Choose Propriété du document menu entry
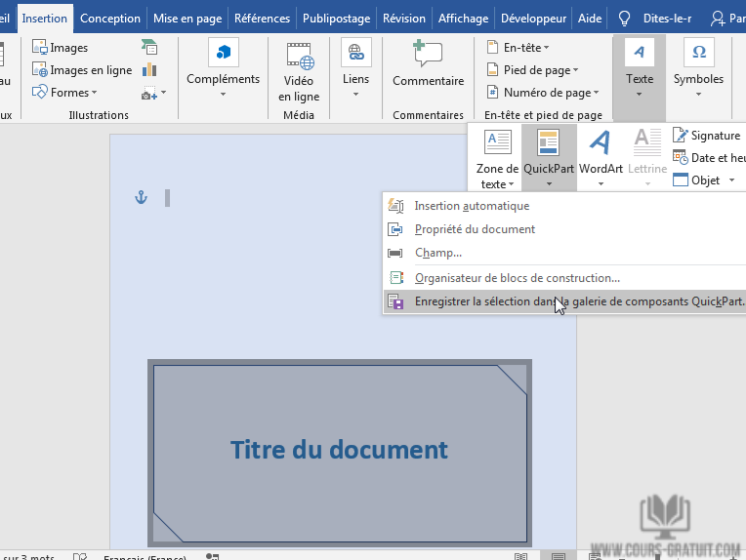Image resolution: width=746 pixels, height=560 pixels. (x=564, y=229)
